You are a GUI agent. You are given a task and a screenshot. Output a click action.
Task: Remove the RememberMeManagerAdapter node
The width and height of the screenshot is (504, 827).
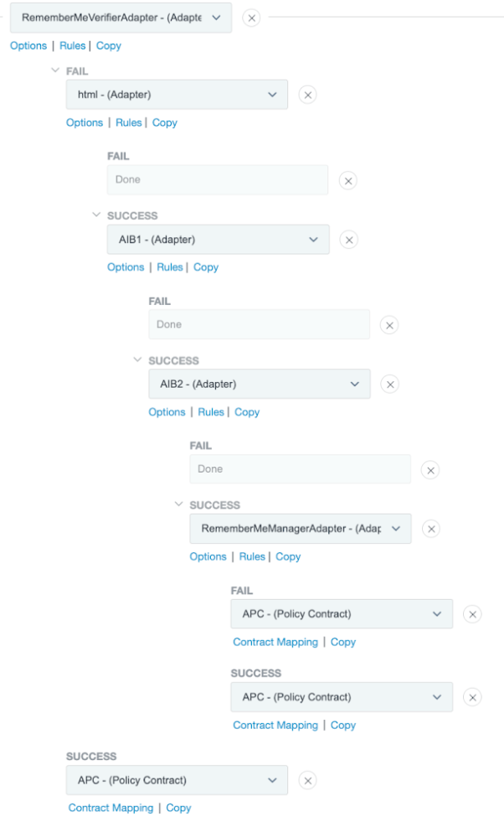pyautogui.click(x=431, y=529)
